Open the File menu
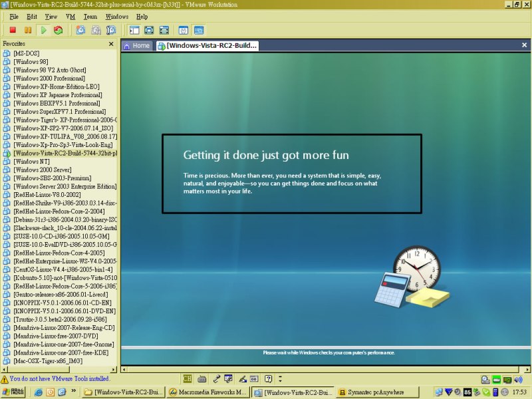532x399 pixels. click(x=13, y=17)
